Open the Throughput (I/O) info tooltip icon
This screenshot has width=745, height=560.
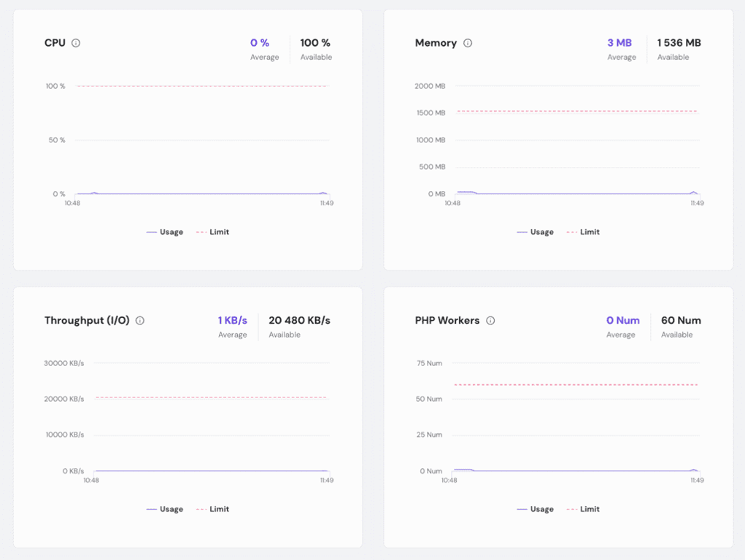pos(139,320)
